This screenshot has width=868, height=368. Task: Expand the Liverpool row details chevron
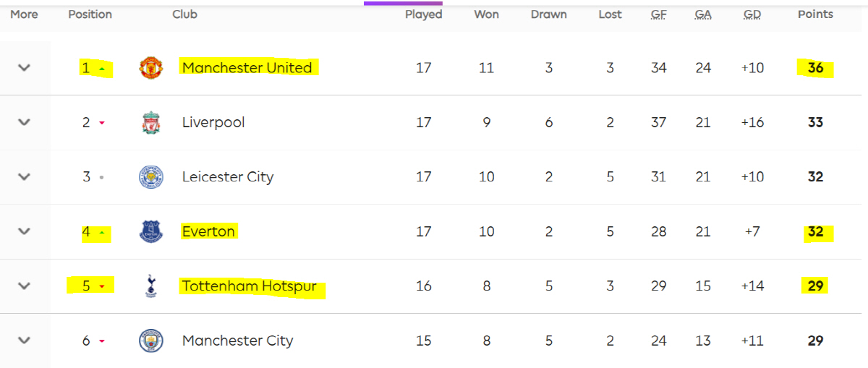tap(25, 123)
